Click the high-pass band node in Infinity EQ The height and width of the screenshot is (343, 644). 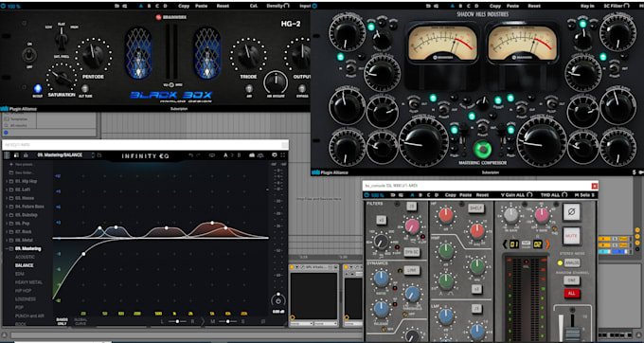point(83,254)
